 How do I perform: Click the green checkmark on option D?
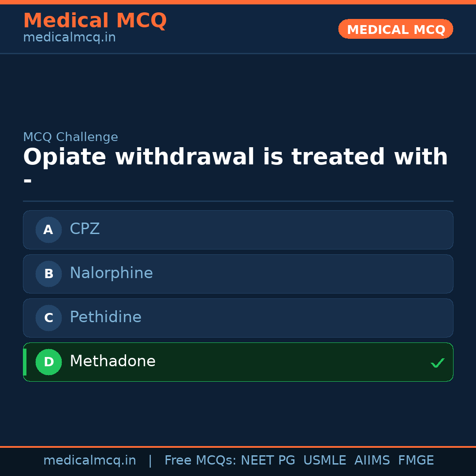pyautogui.click(x=438, y=363)
